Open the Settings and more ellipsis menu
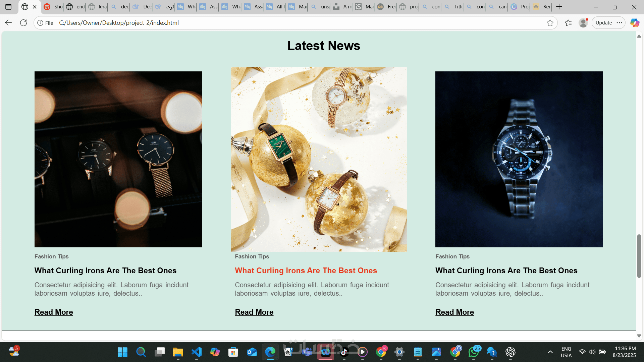The height and width of the screenshot is (362, 644). tap(620, 23)
